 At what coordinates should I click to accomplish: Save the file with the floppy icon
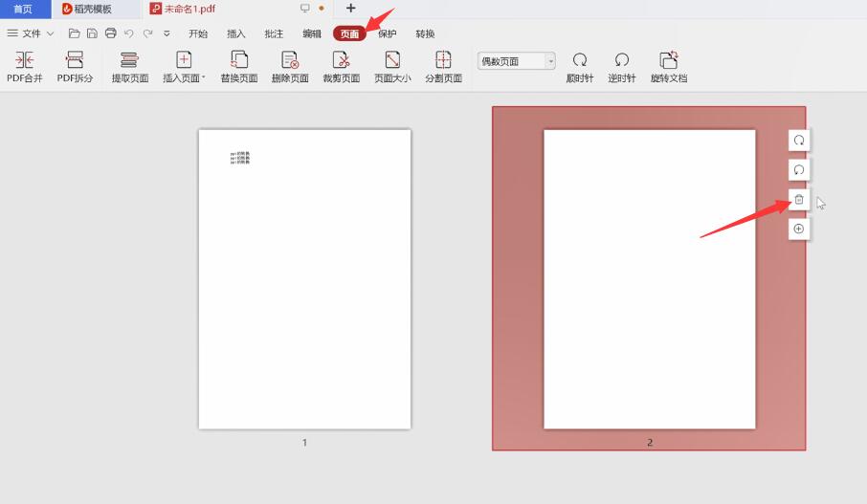coord(92,33)
